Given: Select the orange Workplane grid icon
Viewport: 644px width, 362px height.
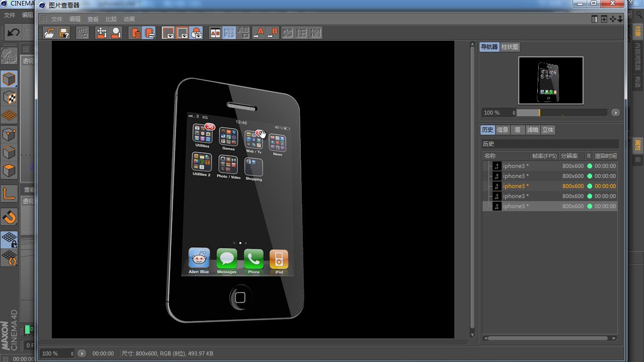Looking at the screenshot, I should click(9, 116).
